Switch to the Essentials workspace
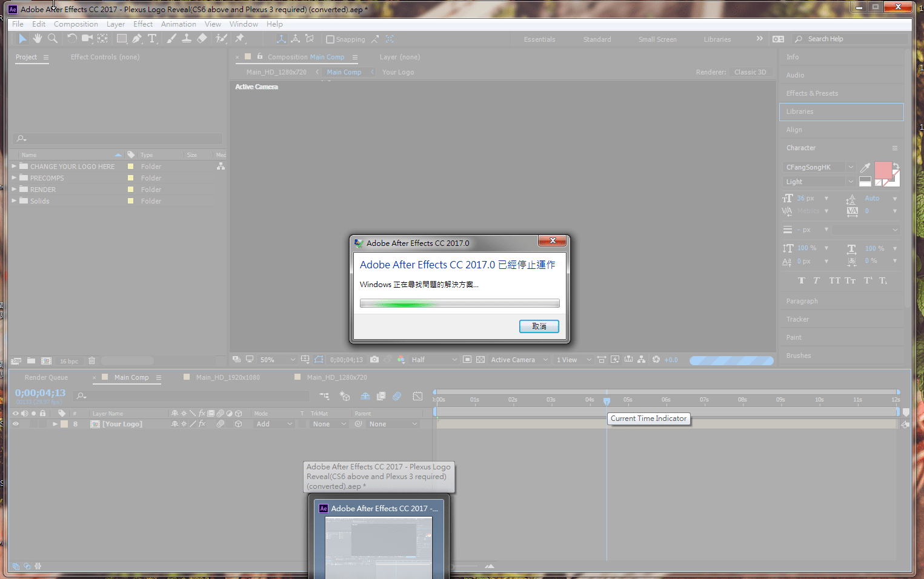 (x=539, y=39)
